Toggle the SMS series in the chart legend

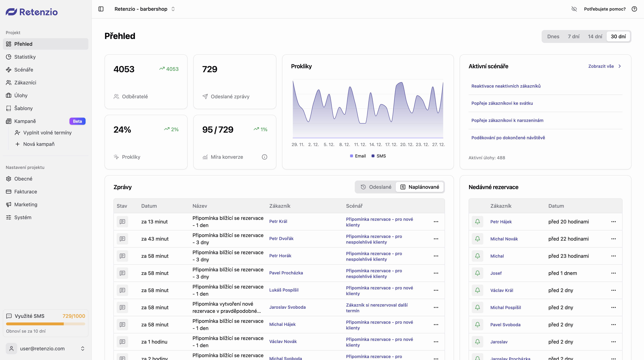(379, 156)
